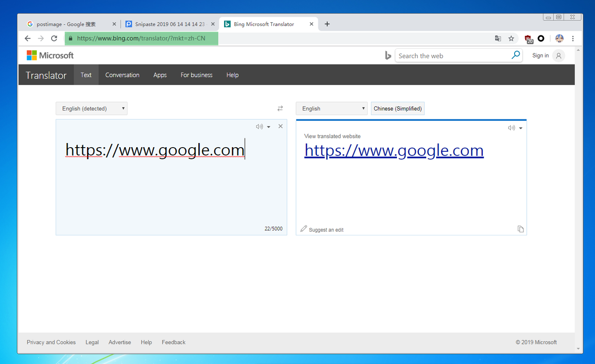Click the Suggest an edit pencil icon

point(304,228)
